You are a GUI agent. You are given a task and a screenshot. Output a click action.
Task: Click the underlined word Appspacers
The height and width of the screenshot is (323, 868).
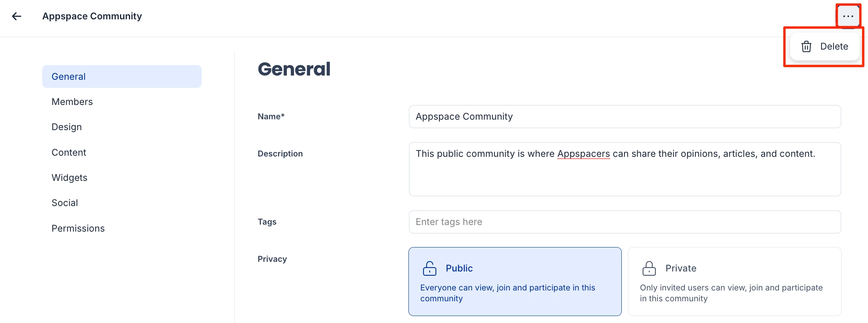click(x=583, y=154)
